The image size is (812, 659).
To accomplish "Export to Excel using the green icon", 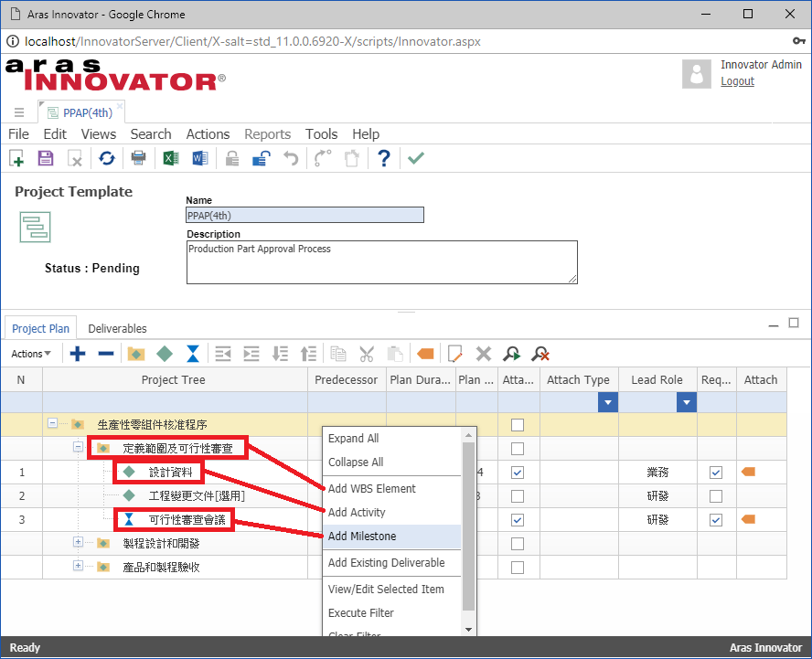I will [170, 158].
